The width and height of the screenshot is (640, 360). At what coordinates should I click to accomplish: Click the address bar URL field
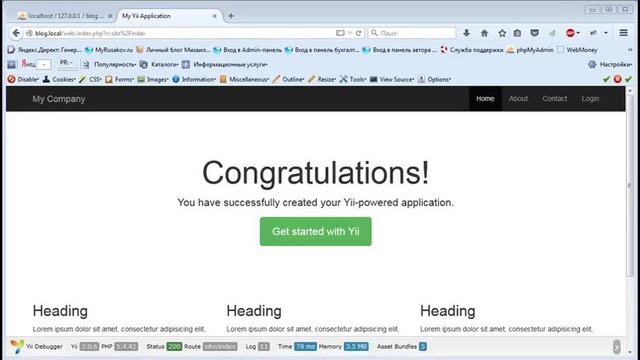point(180,33)
